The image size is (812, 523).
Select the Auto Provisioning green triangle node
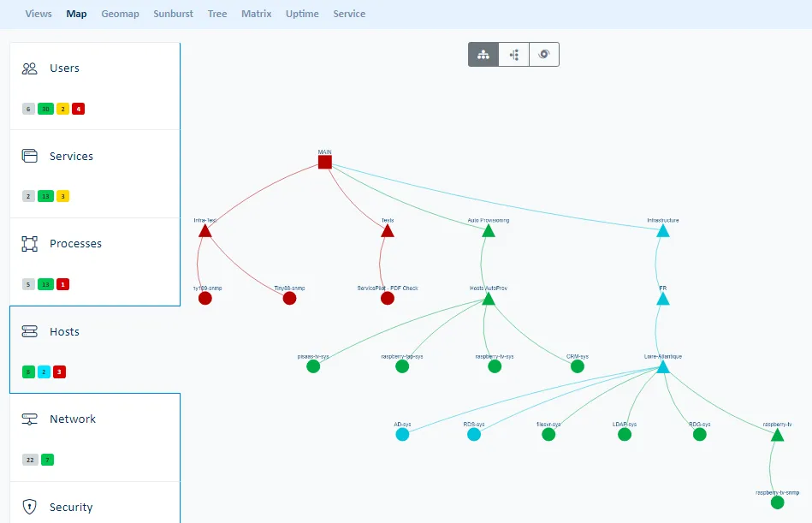(489, 230)
